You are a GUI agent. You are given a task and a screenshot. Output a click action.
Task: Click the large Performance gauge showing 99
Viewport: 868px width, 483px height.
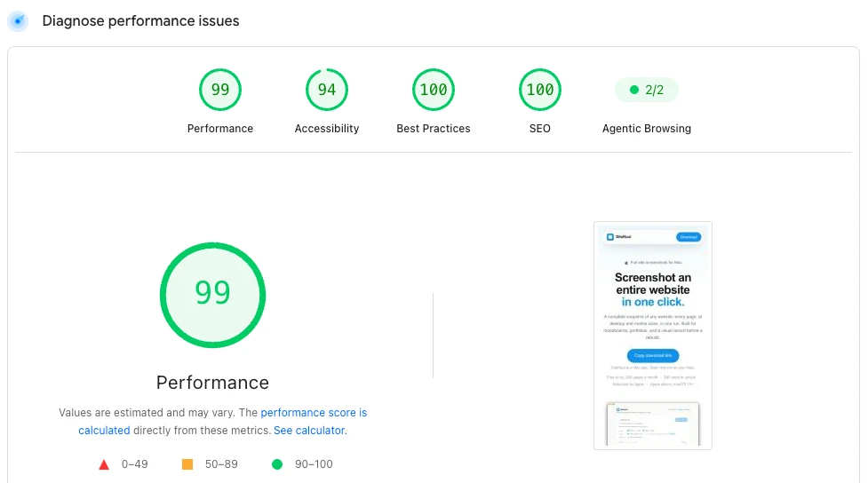212,295
